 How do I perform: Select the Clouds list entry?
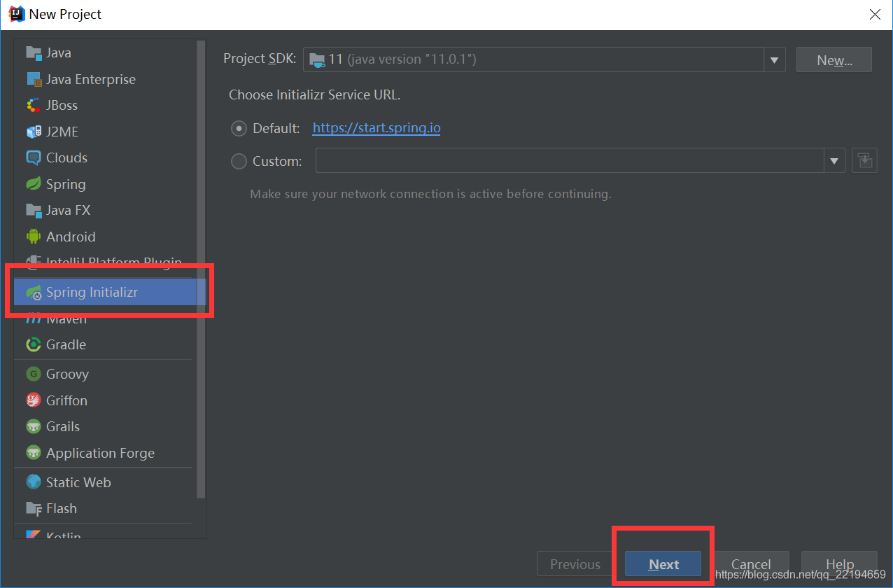(105, 157)
